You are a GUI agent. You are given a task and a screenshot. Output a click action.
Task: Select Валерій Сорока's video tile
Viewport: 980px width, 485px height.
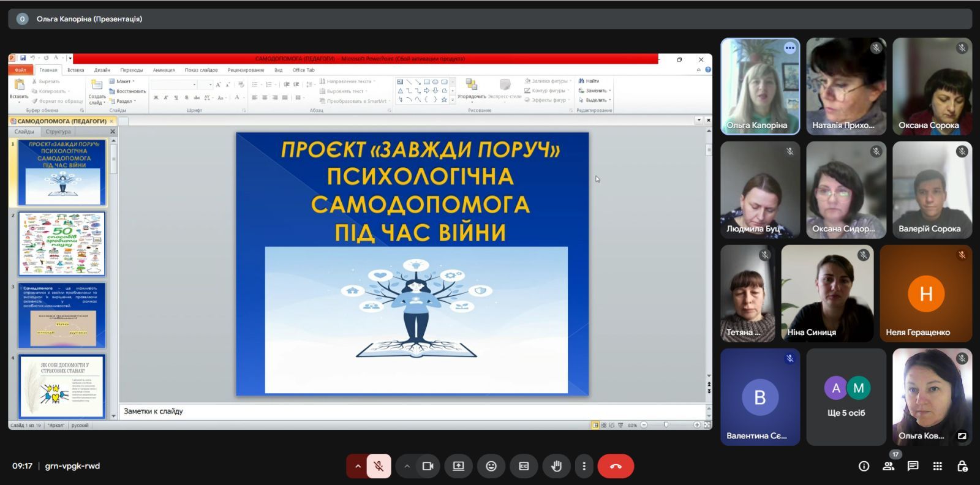coord(932,190)
